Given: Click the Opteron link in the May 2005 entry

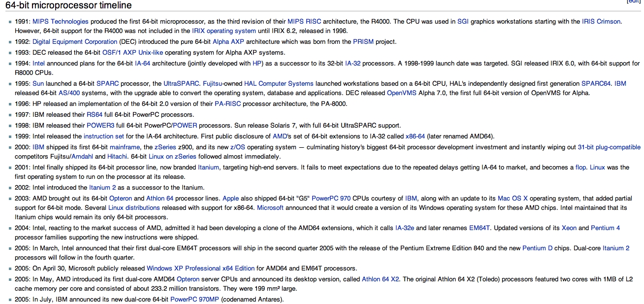Looking at the screenshot, I should point(188,279).
